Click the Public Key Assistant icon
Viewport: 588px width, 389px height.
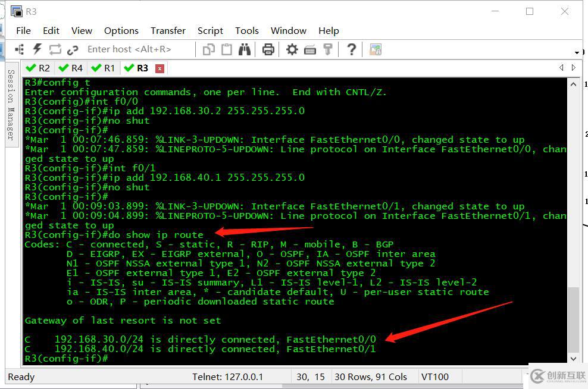click(328, 49)
